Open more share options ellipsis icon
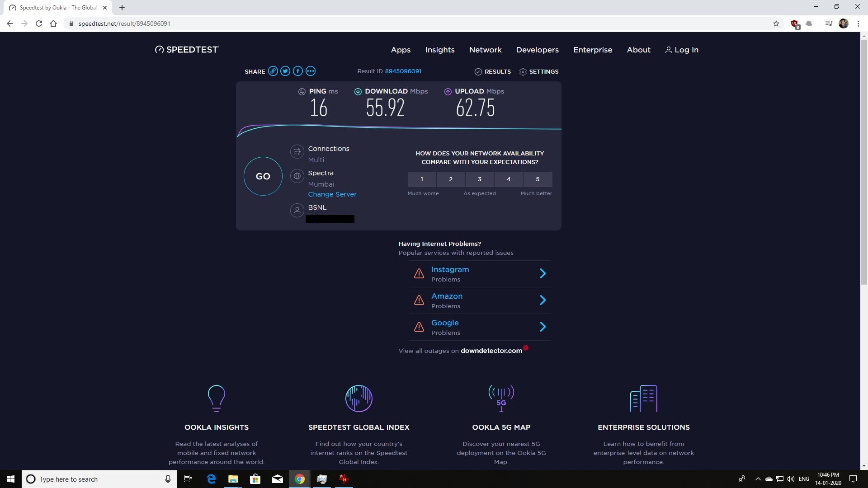This screenshot has width=868, height=488. pyautogui.click(x=311, y=71)
